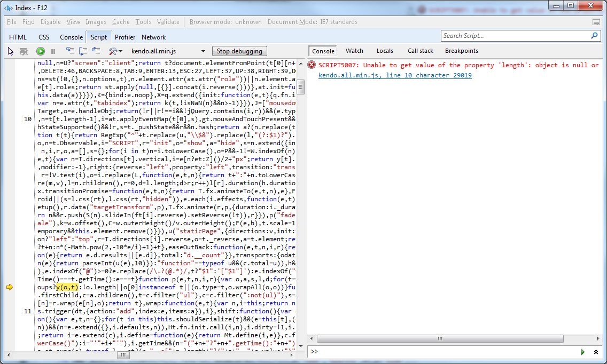Open the Watch pane tab

click(x=354, y=51)
